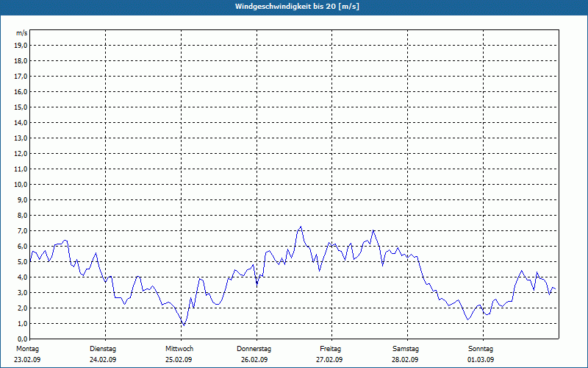Click the 7,0 axis value
The image size is (588, 368).
click(x=22, y=231)
